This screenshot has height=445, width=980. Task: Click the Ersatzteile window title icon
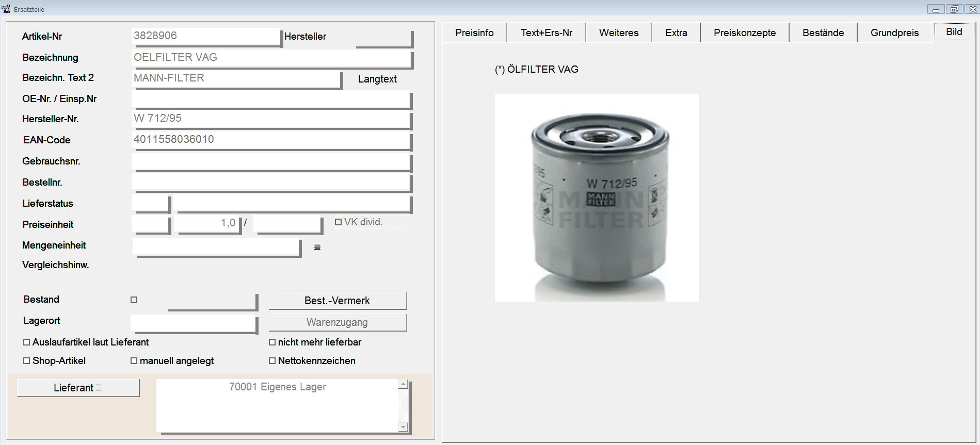[x=6, y=9]
